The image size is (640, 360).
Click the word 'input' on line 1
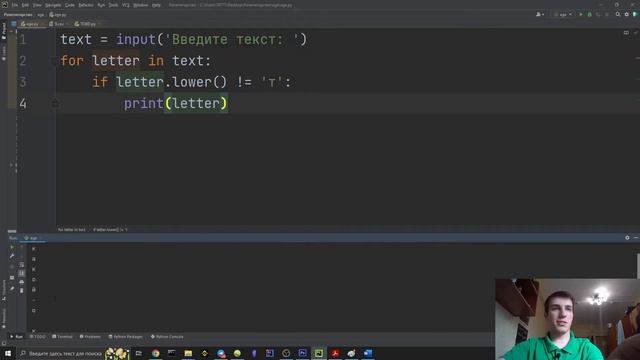[136, 40]
